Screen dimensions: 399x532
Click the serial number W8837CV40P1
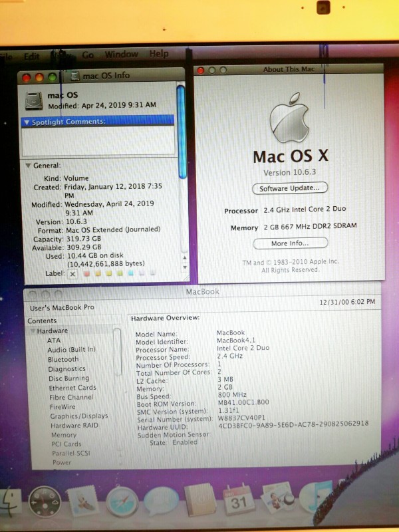(x=241, y=418)
